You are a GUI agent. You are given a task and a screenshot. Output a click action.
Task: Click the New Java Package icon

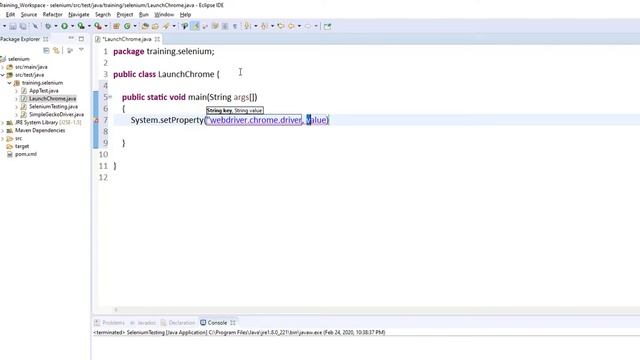[116, 26]
